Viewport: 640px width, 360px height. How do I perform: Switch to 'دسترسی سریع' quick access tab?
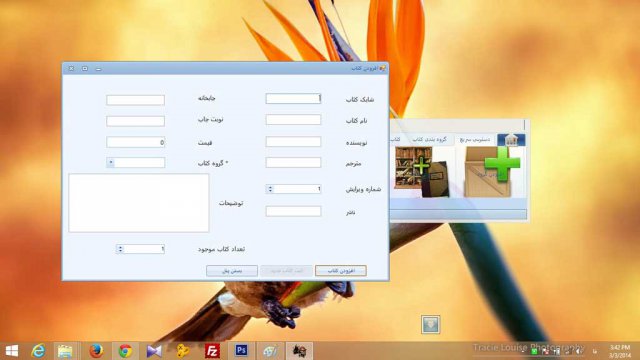click(475, 140)
